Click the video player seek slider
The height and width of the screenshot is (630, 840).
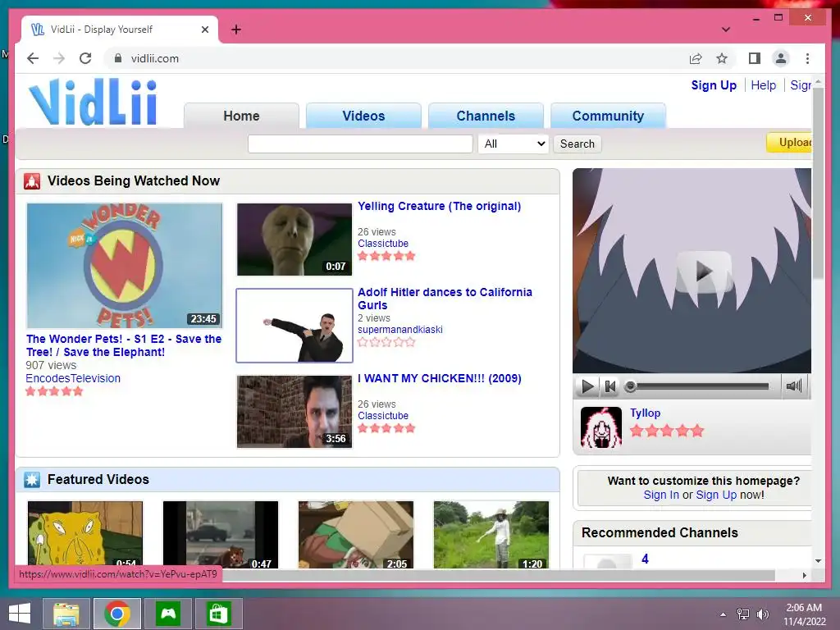pos(700,386)
